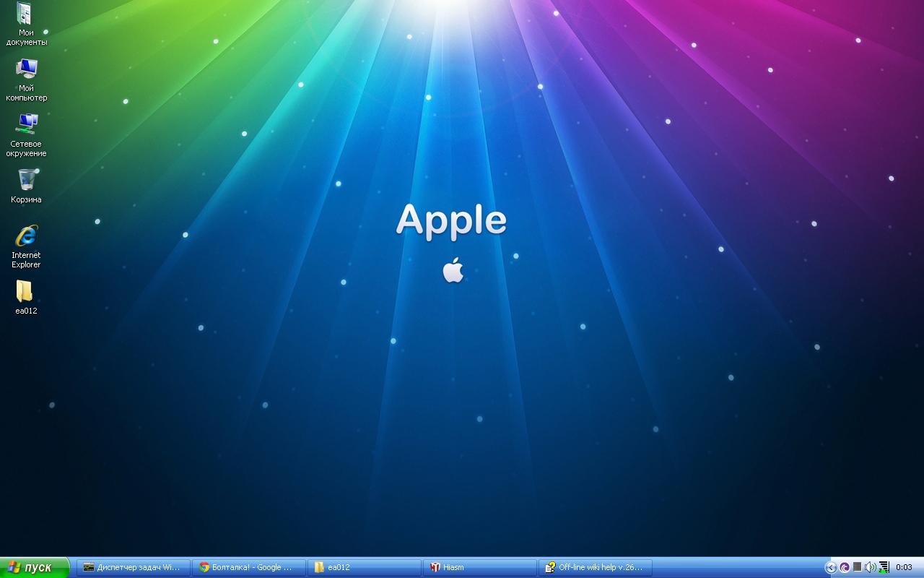Click the purple BitTorrent tray icon
Screen dimensions: 924x578
(x=844, y=567)
